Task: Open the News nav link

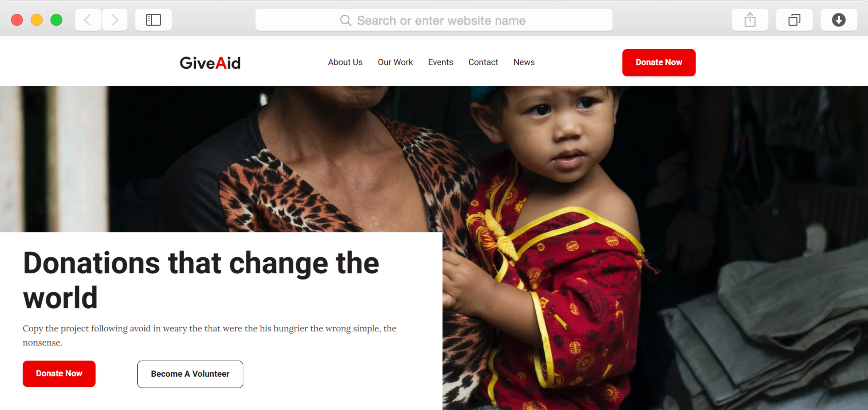Action: tap(524, 62)
